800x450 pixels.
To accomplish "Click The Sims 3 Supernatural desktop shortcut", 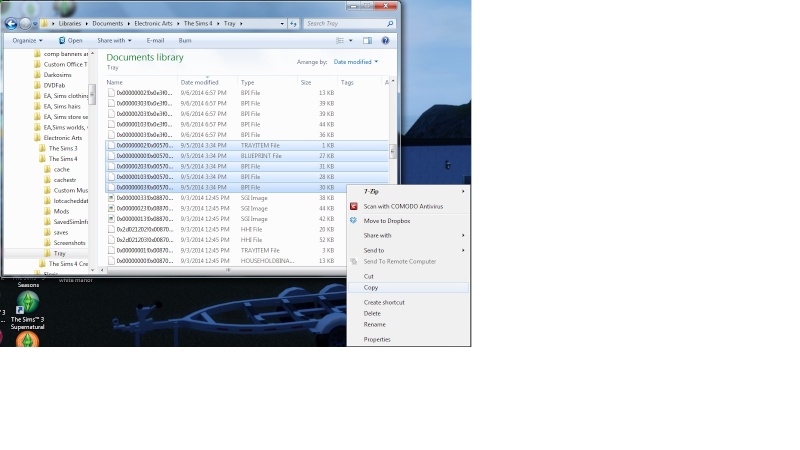I will [x=28, y=311].
